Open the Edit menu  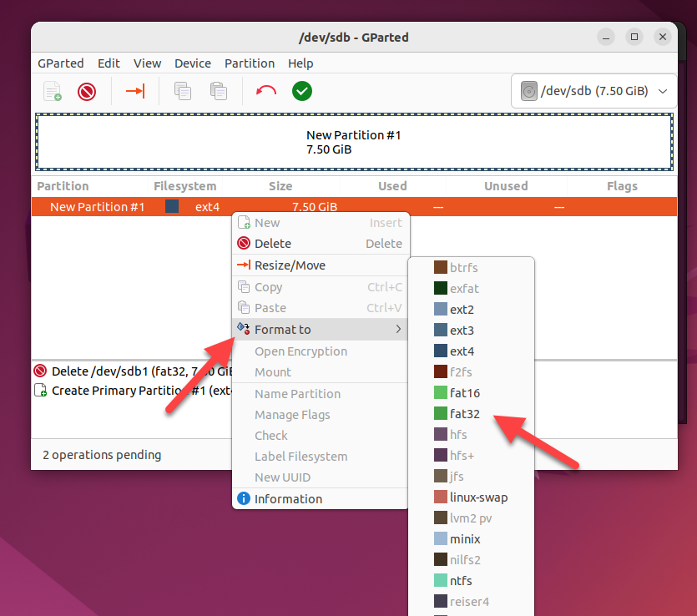[x=109, y=63]
